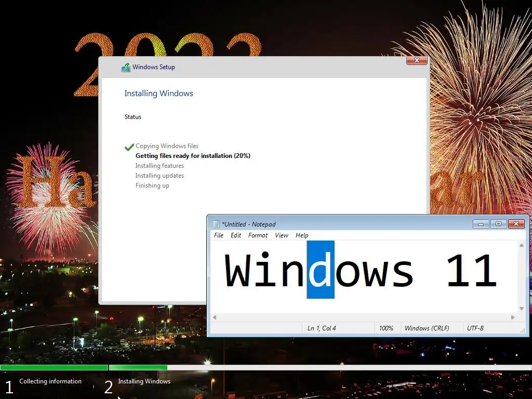Click Windows (CRLF) in the status bar
The height and width of the screenshot is (399, 532).
[427, 328]
